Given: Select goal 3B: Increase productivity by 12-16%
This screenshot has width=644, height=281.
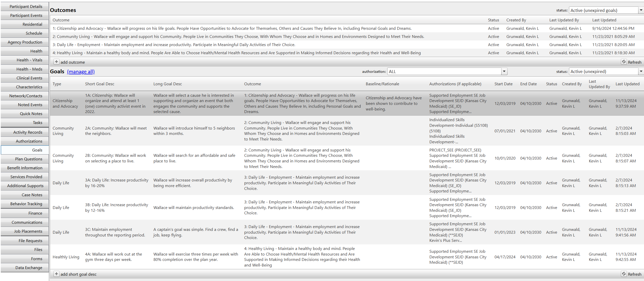Looking at the screenshot, I should click(347, 208).
